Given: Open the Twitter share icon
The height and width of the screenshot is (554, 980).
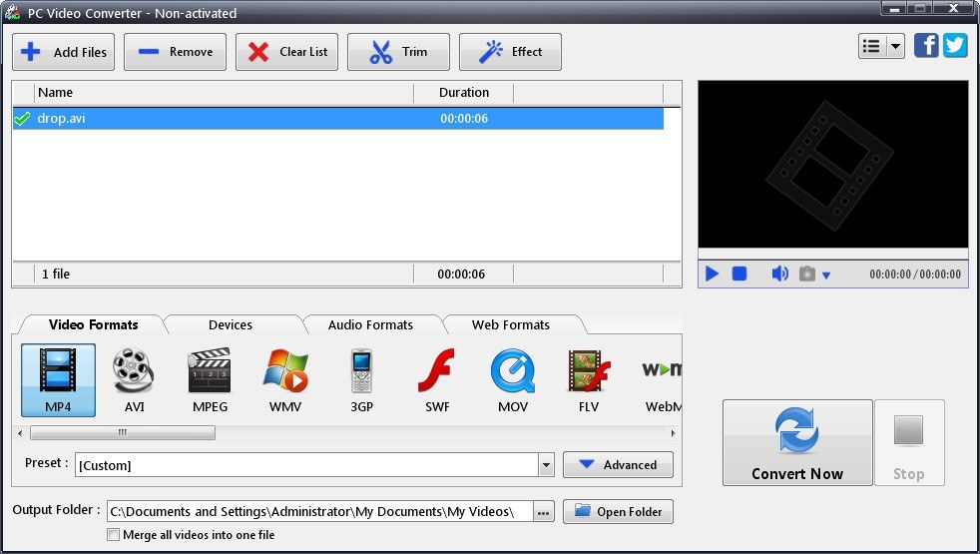Looking at the screenshot, I should click(955, 46).
